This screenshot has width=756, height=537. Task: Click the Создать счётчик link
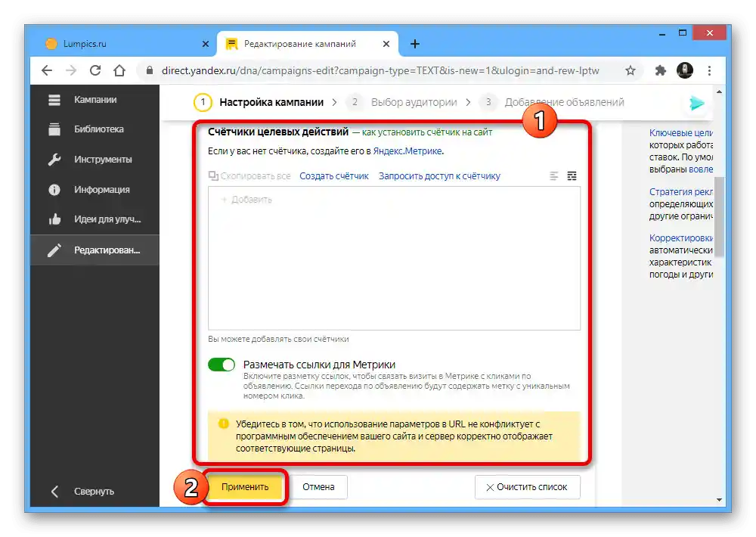[x=333, y=176]
